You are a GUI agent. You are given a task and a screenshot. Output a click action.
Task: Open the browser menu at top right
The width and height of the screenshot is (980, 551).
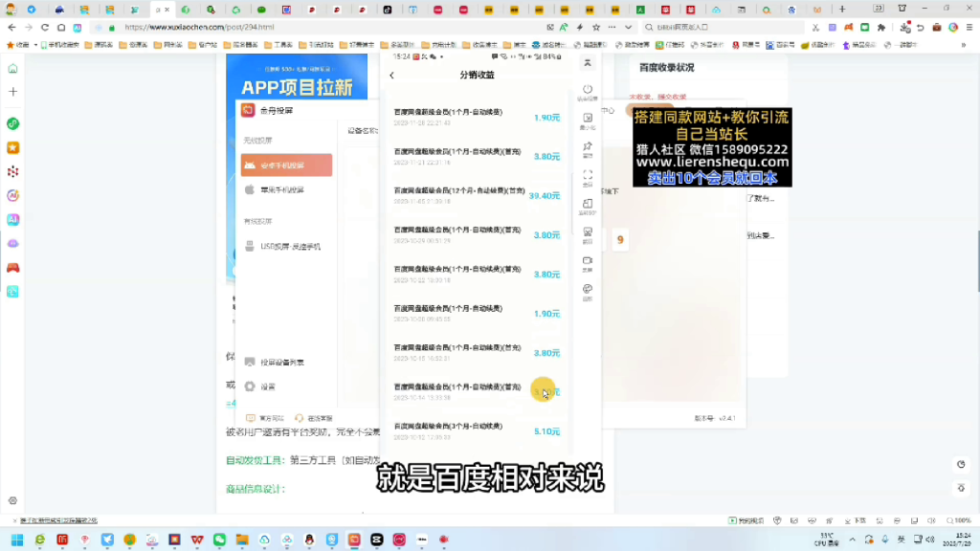[x=969, y=27]
